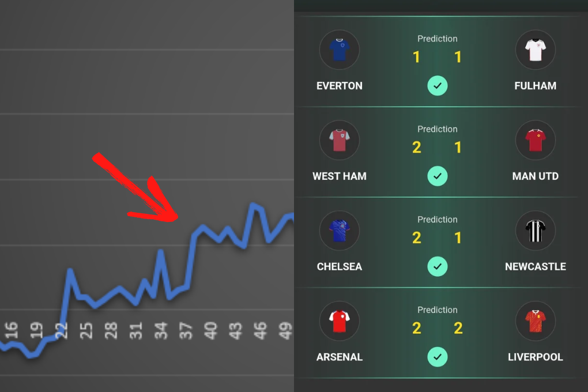Click Liverpool's predicted score of 2
588x392 pixels.
point(458,329)
